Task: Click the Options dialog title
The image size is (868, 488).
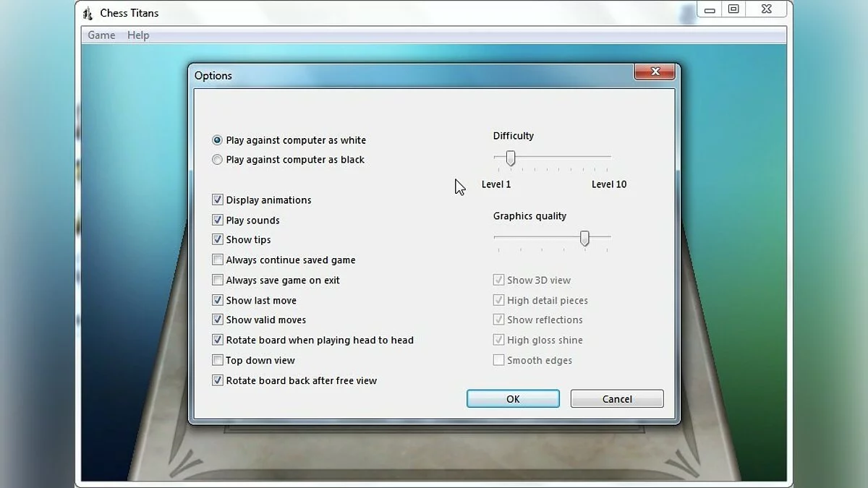Action: [x=213, y=75]
